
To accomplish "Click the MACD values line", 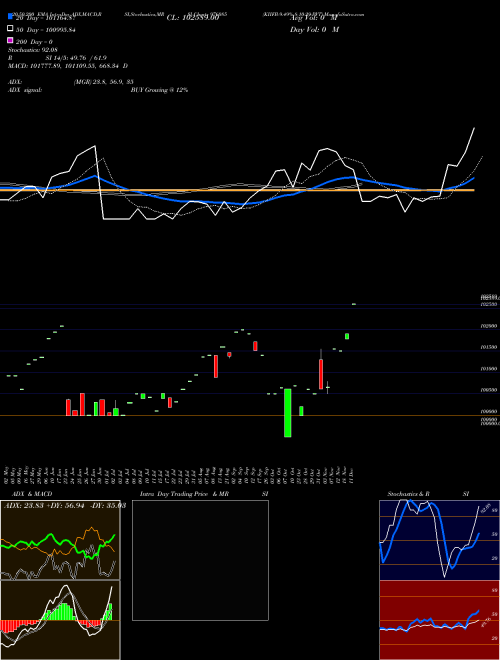I will (68, 66).
